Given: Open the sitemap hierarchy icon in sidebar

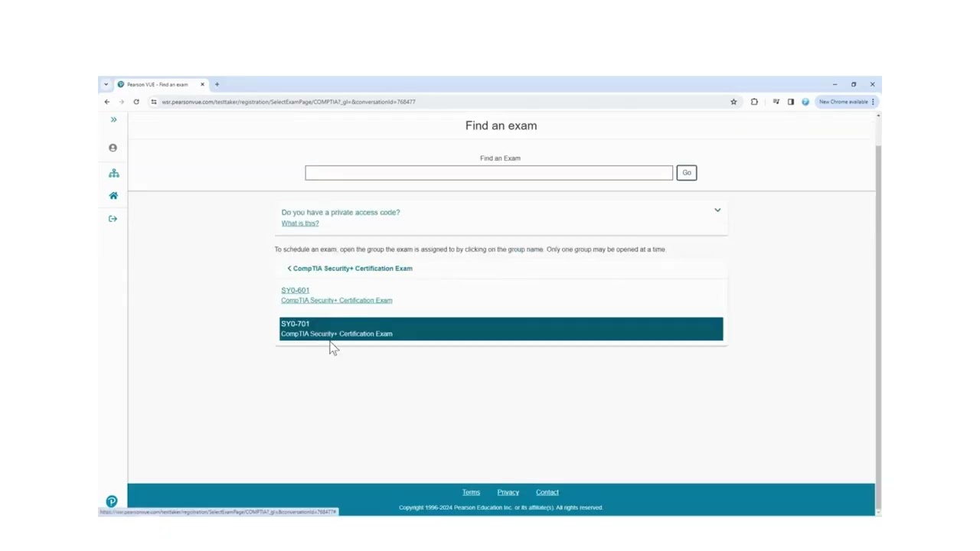Looking at the screenshot, I should click(x=113, y=174).
